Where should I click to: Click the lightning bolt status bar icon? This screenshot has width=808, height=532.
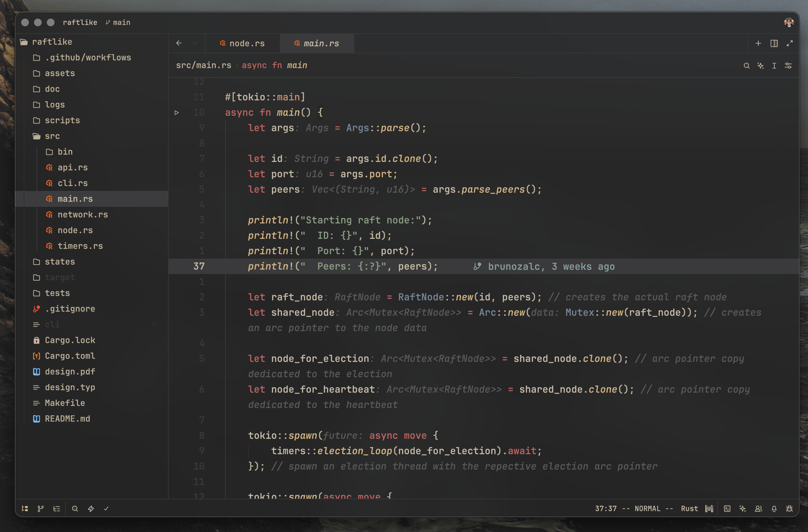click(x=91, y=508)
